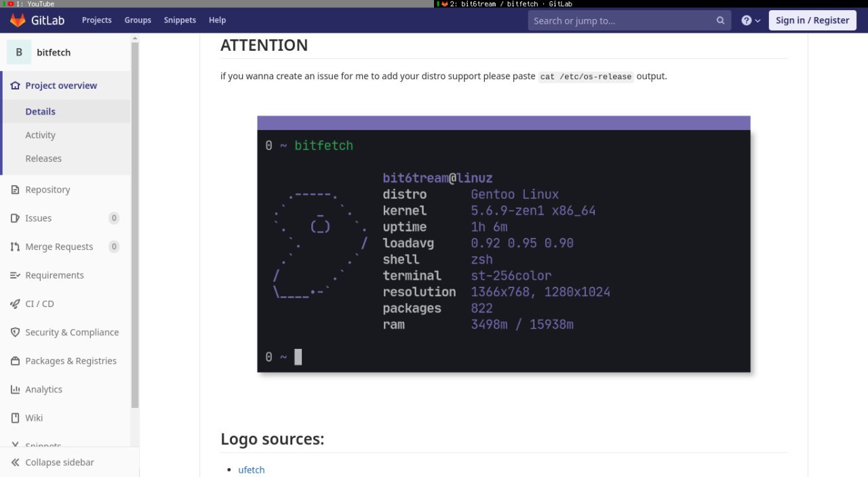Open Help in top navigation
Screen dimensions: 868x477
[x=217, y=20]
